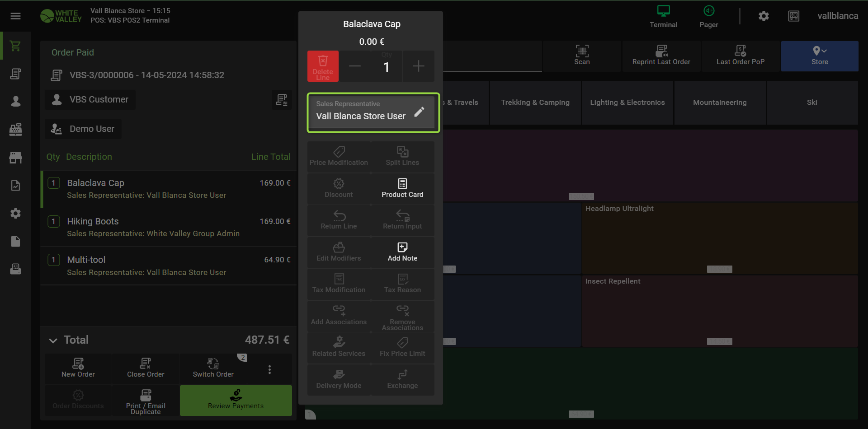Open the customers person sidebar icon
Image resolution: width=868 pixels, height=429 pixels.
(15, 101)
